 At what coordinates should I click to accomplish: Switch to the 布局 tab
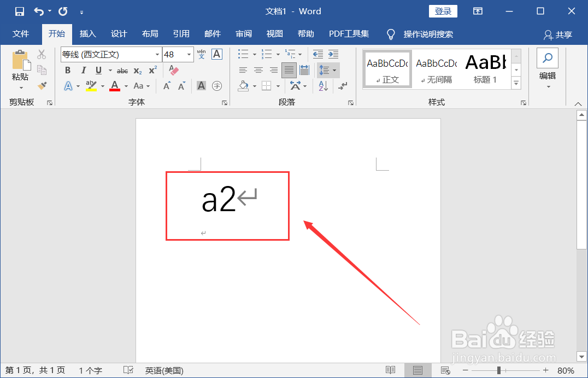coord(150,34)
